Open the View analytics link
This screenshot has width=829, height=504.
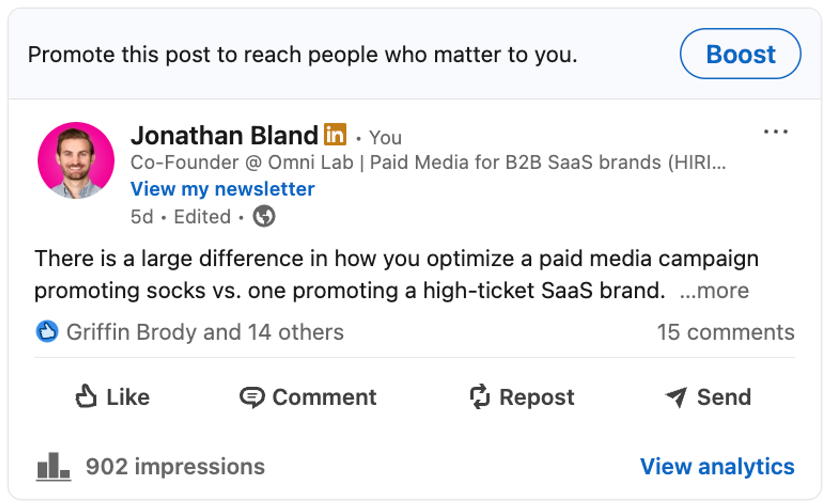click(717, 466)
